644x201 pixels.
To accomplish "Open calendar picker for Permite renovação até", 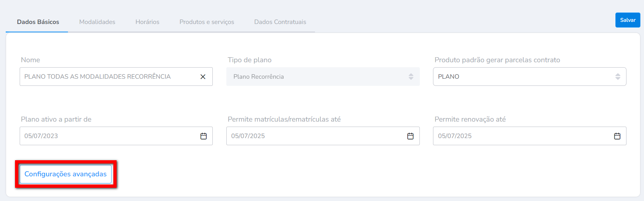I will (617, 136).
